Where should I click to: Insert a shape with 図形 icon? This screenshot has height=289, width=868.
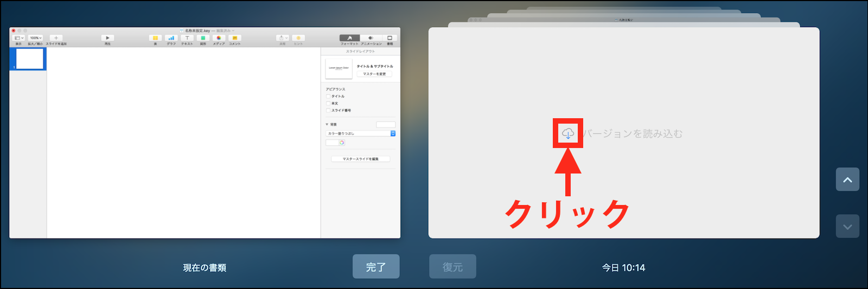click(x=203, y=38)
